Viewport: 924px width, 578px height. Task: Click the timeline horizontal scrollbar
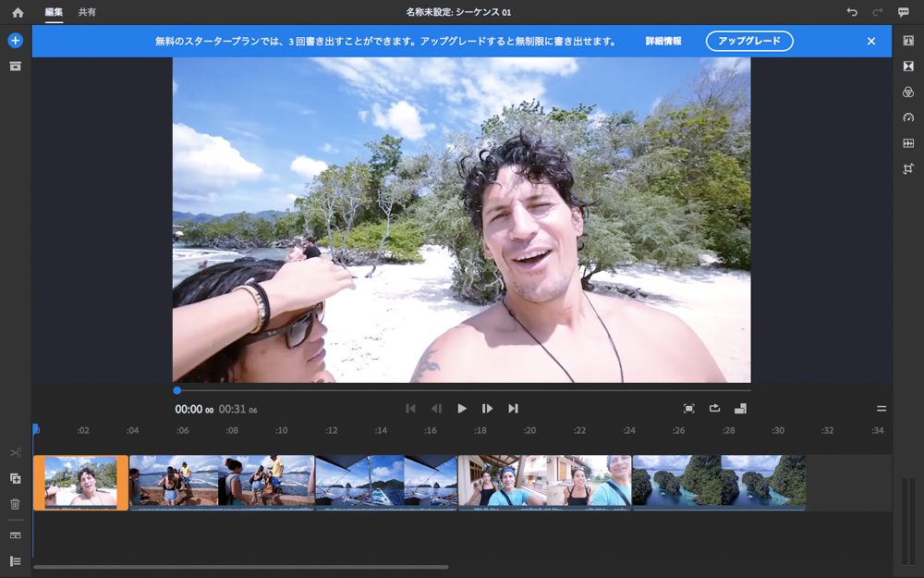[240, 568]
